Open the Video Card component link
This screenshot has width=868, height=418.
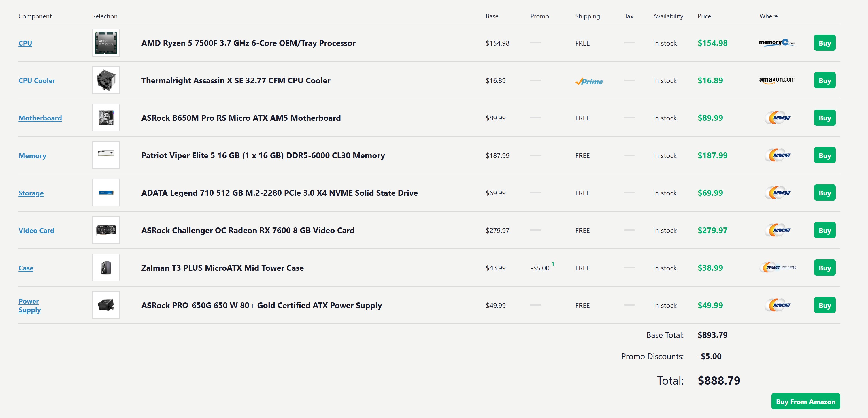[36, 230]
